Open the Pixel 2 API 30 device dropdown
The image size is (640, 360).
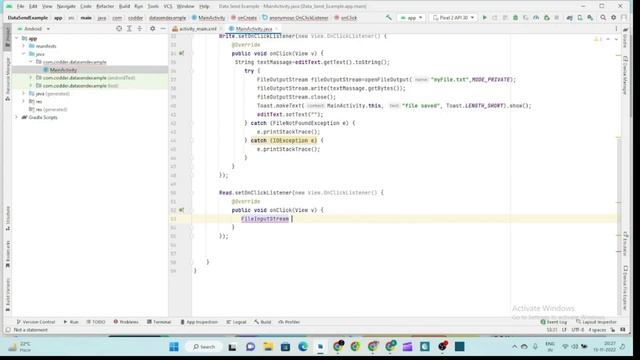tap(453, 18)
